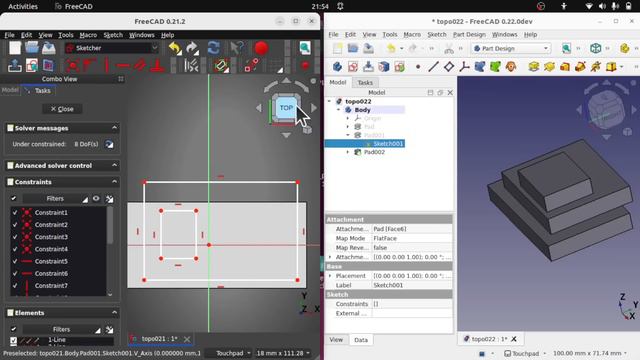Open a file via folder icon in FreeCAD 0.21.2
Viewport: 640px width, 360px height.
click(x=31, y=48)
